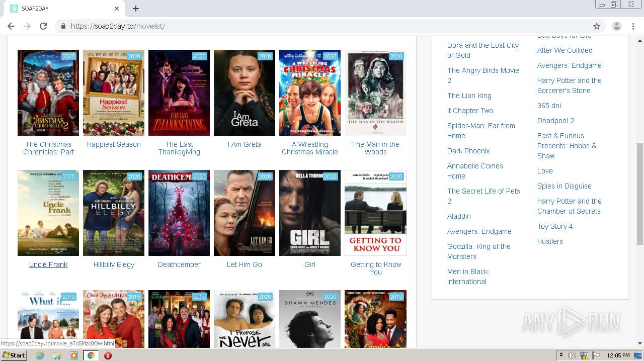Show hidden system tray icons

tap(561, 355)
